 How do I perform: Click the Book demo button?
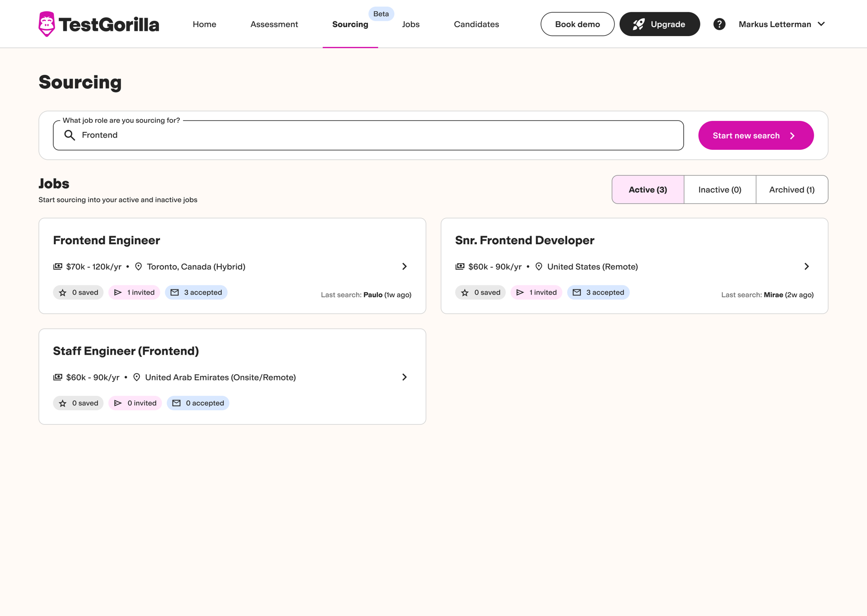click(577, 24)
